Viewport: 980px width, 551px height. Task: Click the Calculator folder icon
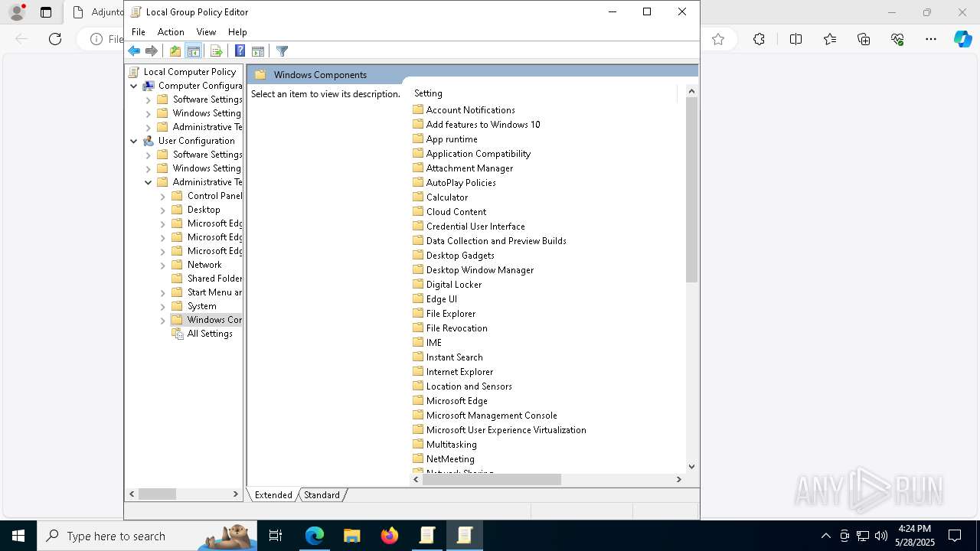pos(418,197)
